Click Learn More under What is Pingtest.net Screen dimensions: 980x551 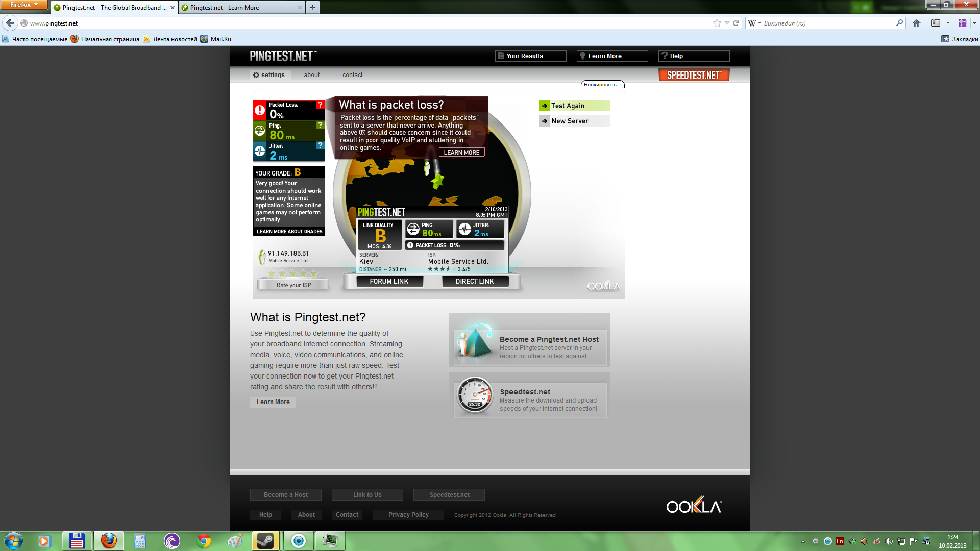273,402
